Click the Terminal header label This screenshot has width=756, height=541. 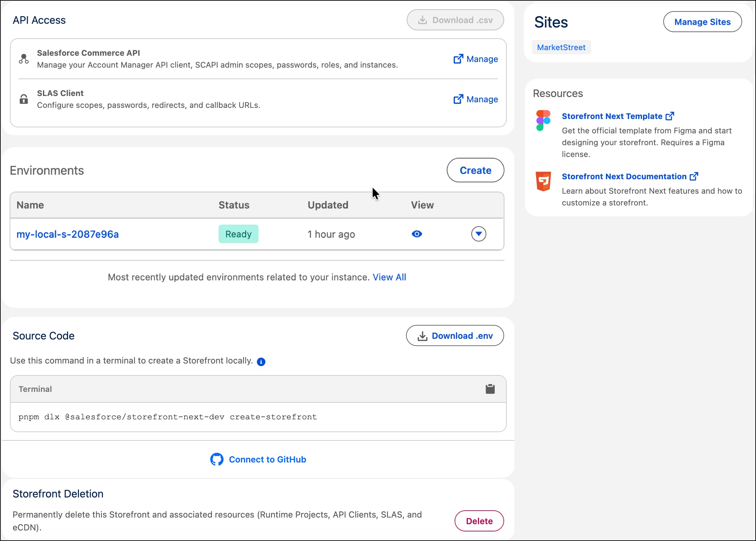point(35,389)
